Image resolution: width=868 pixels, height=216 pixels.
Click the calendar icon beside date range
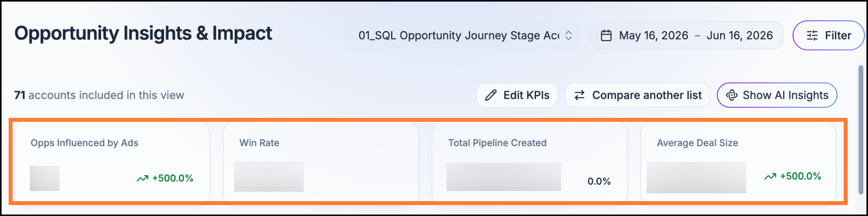(x=606, y=36)
